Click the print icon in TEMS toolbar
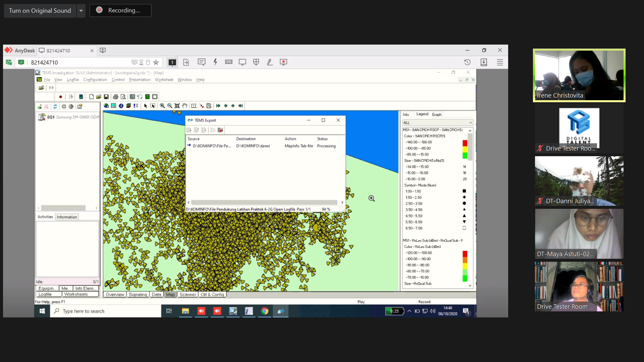This screenshot has width=644, height=362. 115,97
